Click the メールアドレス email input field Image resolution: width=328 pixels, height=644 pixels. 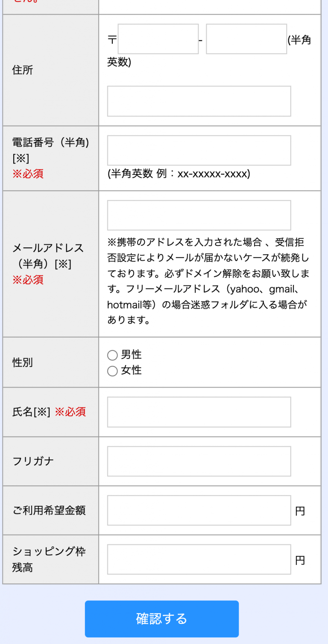coord(199,215)
